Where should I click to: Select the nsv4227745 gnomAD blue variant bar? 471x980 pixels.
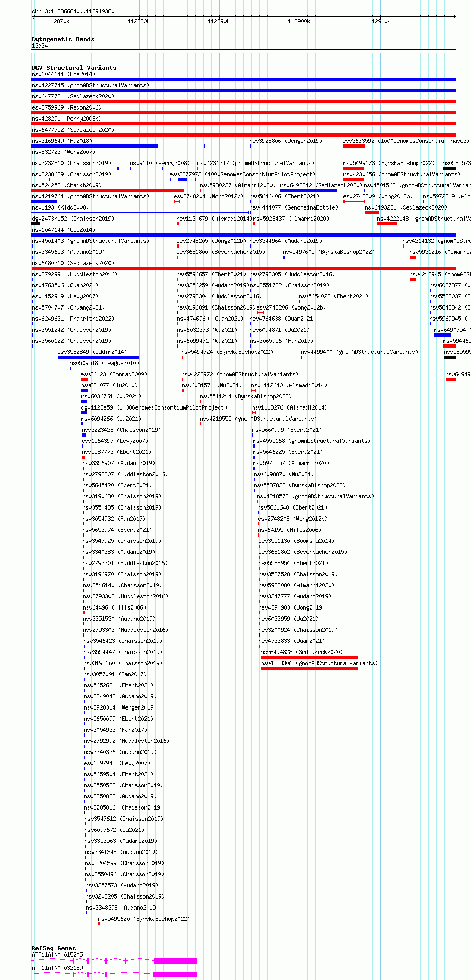(243, 90)
